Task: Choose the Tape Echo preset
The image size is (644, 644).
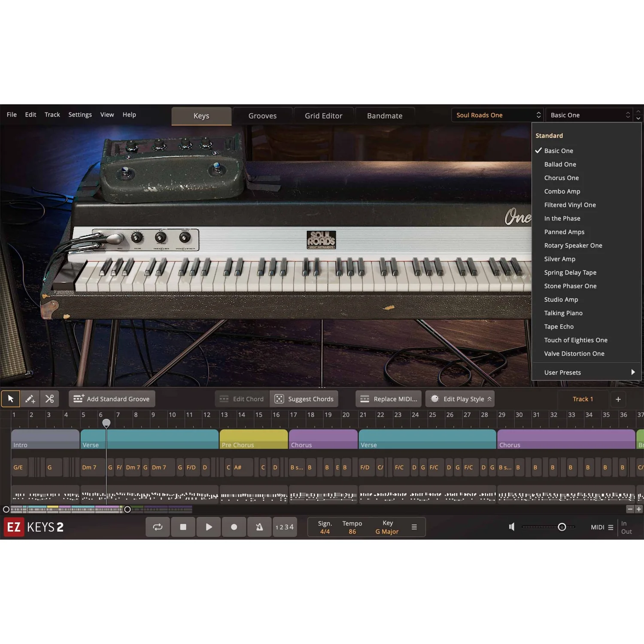Action: click(x=586, y=327)
